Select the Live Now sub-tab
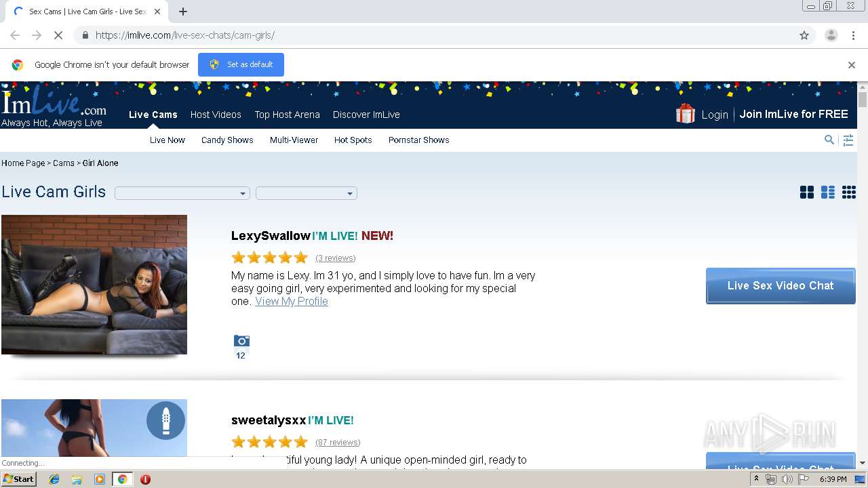The height and width of the screenshot is (488, 868). [167, 140]
